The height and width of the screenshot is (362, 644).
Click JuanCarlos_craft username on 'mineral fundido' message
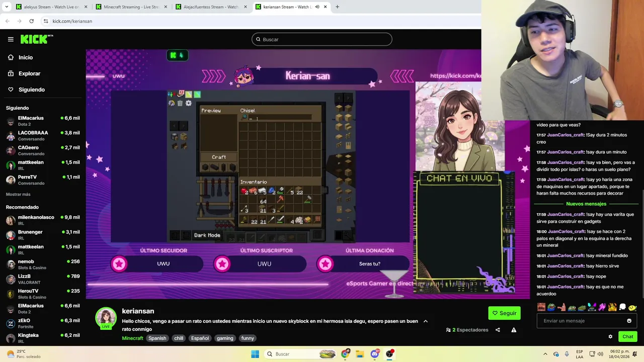click(566, 255)
